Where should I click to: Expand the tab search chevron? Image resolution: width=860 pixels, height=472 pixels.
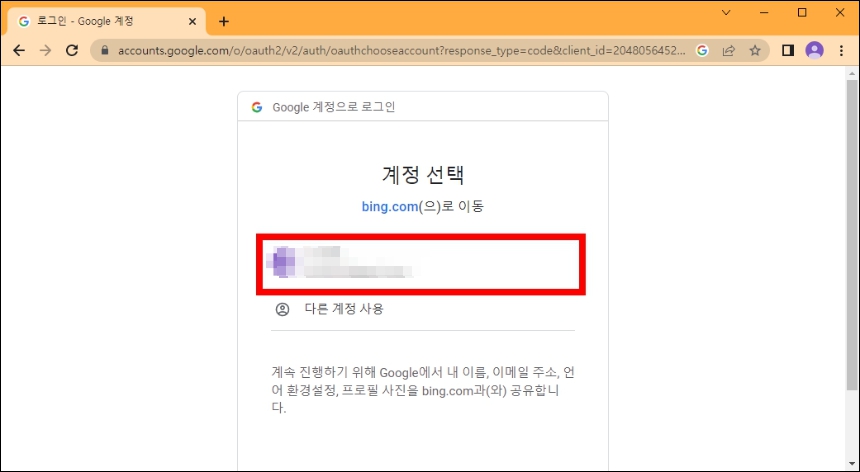point(726,13)
